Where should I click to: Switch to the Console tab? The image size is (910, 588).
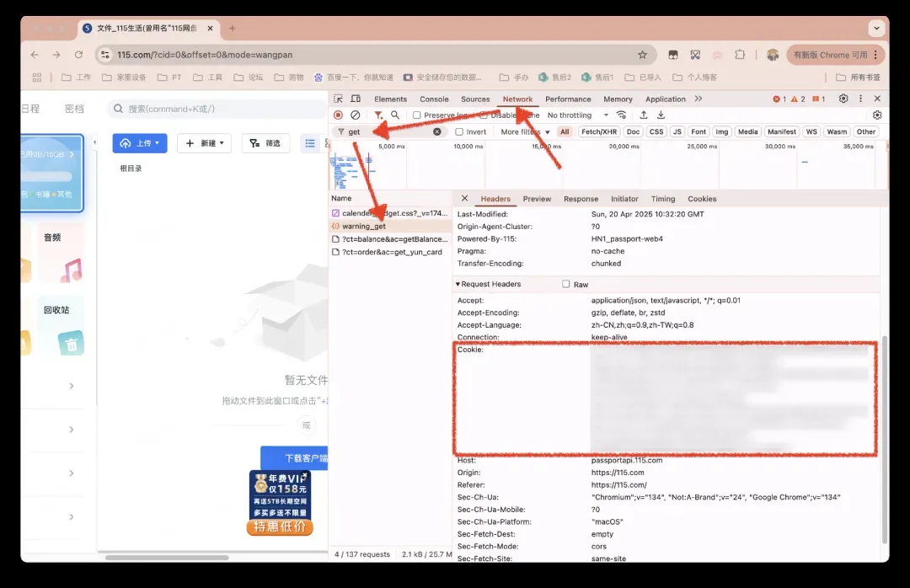click(x=434, y=99)
